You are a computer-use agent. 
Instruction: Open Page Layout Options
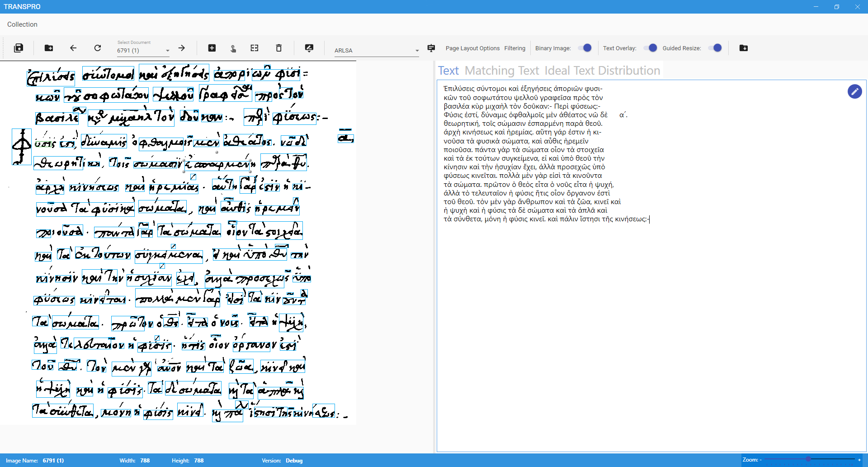pyautogui.click(x=472, y=48)
